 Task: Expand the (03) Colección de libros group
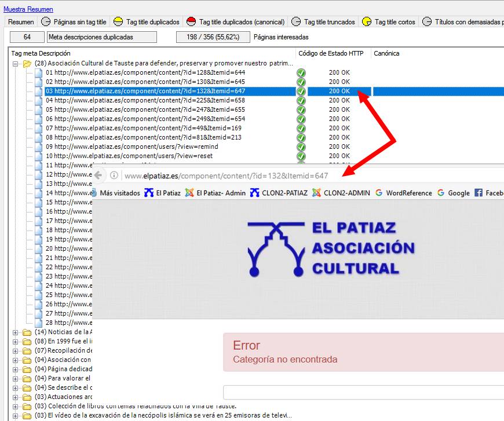coord(15,407)
